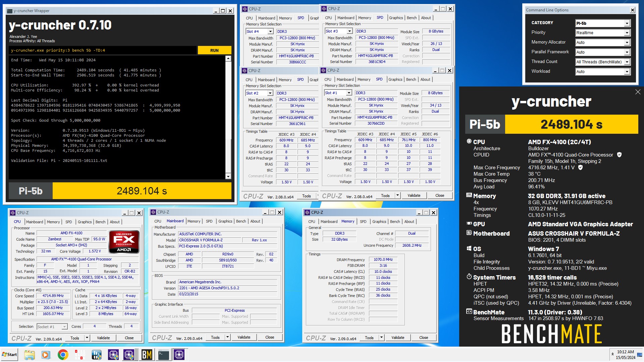Click verified shield beside Max Core Frequency value
Screen dimensions: 644x362
[x=580, y=167]
